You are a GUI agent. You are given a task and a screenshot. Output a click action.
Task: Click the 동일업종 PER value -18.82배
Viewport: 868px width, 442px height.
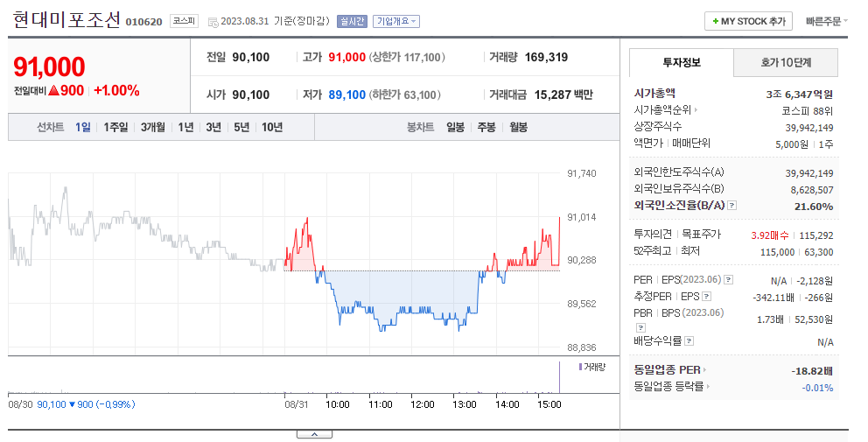pyautogui.click(x=812, y=371)
